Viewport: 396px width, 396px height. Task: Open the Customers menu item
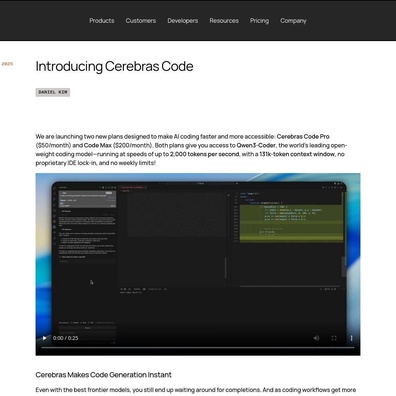(141, 21)
